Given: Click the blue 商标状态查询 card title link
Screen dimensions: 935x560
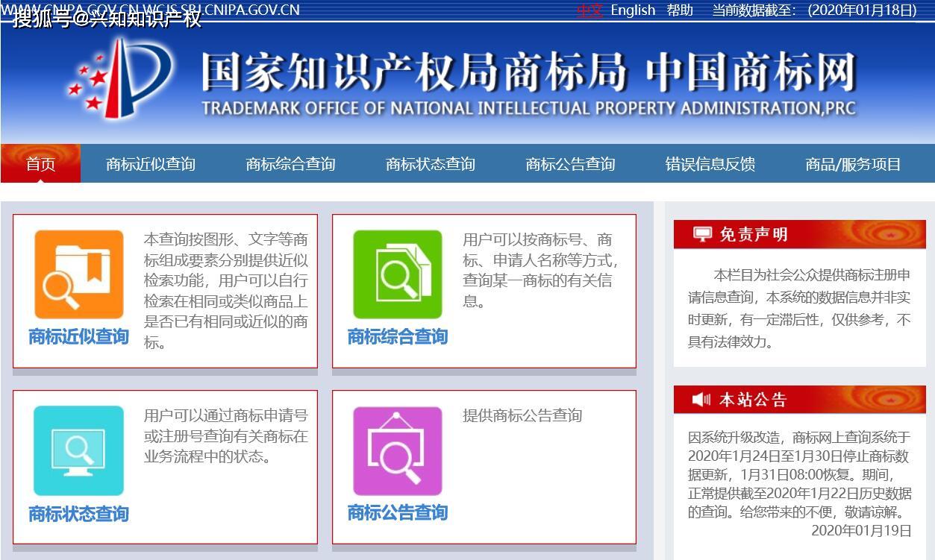Looking at the screenshot, I should click(x=79, y=514).
